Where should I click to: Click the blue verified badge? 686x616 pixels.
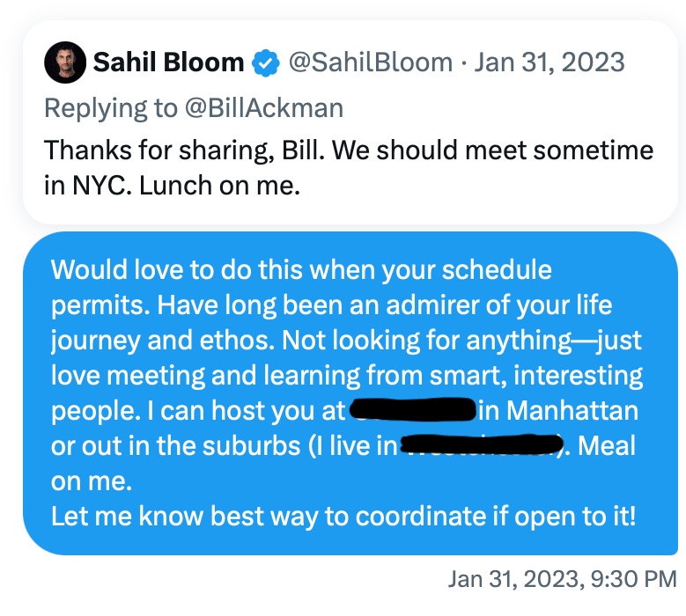(x=266, y=63)
